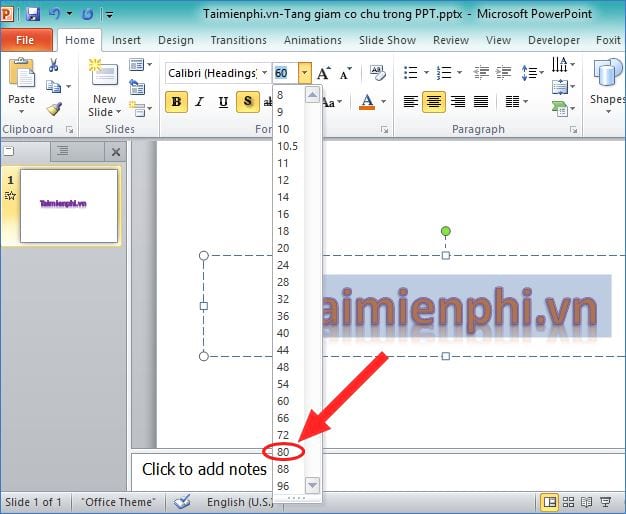Switch to Slide Sorter view
This screenshot has height=514, width=626.
[x=568, y=502]
